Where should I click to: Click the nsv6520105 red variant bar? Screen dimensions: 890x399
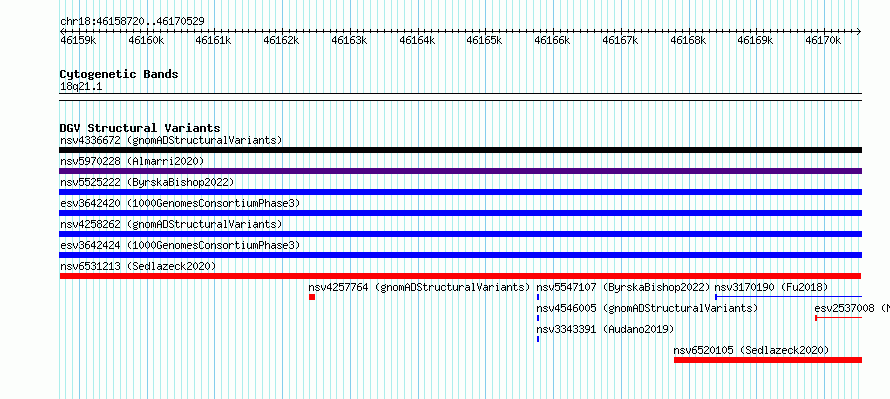[767, 360]
